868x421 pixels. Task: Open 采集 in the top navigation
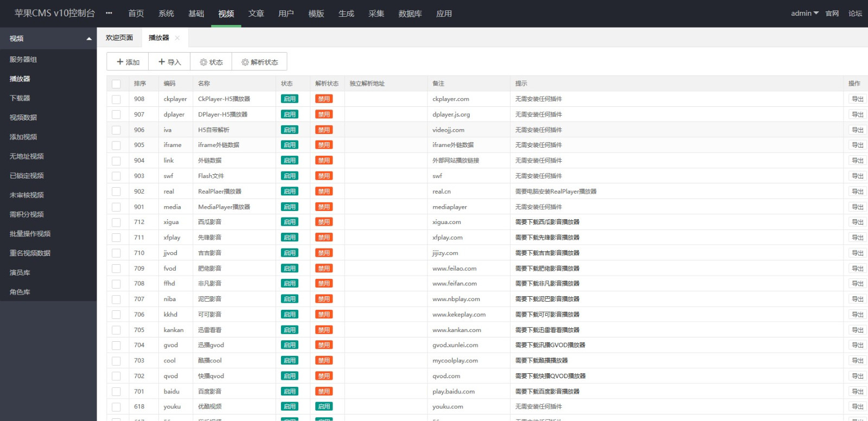click(x=376, y=14)
